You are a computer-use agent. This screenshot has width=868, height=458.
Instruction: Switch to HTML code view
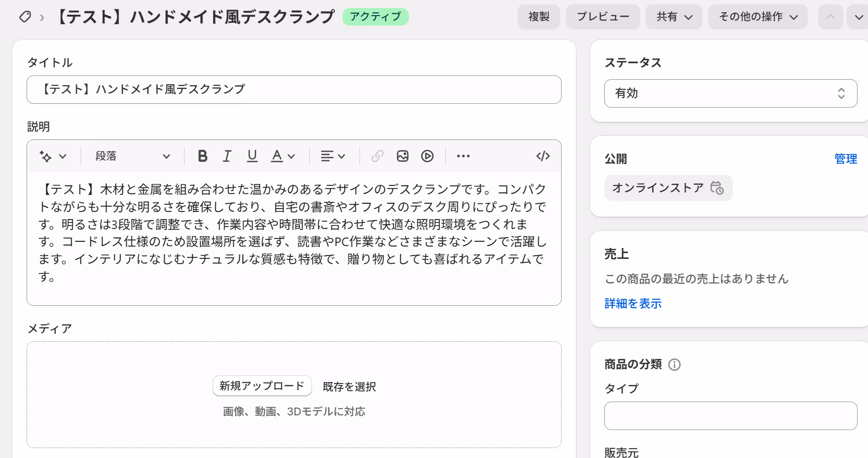pyautogui.click(x=543, y=156)
